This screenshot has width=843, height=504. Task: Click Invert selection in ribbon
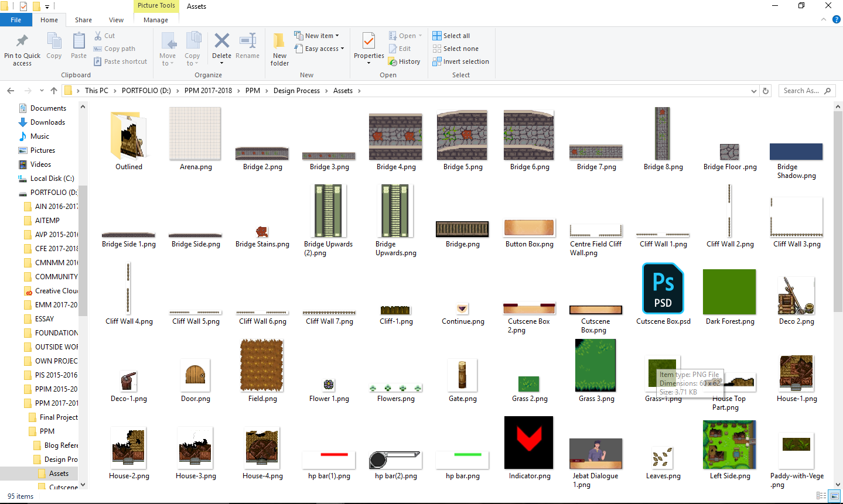[x=461, y=61]
